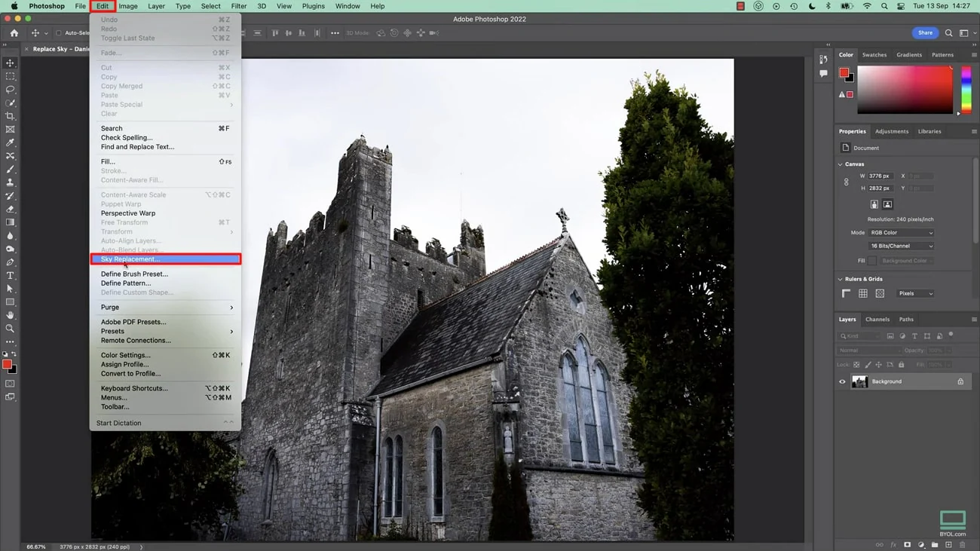Select the Lasso tool
Viewport: 980px width, 551px height.
click(x=10, y=90)
